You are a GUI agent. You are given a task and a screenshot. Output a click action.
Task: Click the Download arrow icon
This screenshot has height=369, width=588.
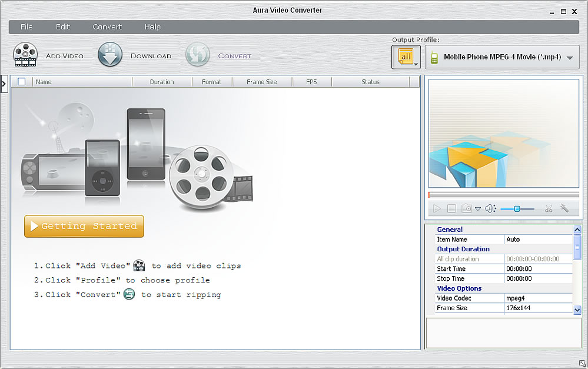pyautogui.click(x=110, y=55)
